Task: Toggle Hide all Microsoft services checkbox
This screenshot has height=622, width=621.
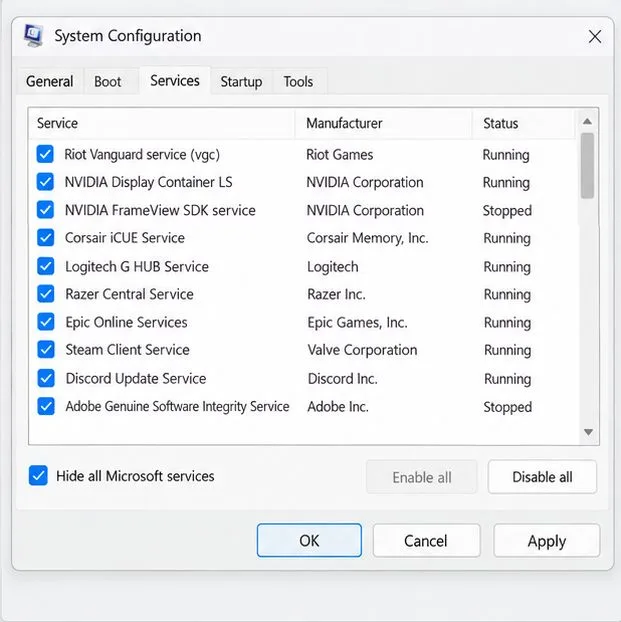Action: click(38, 476)
